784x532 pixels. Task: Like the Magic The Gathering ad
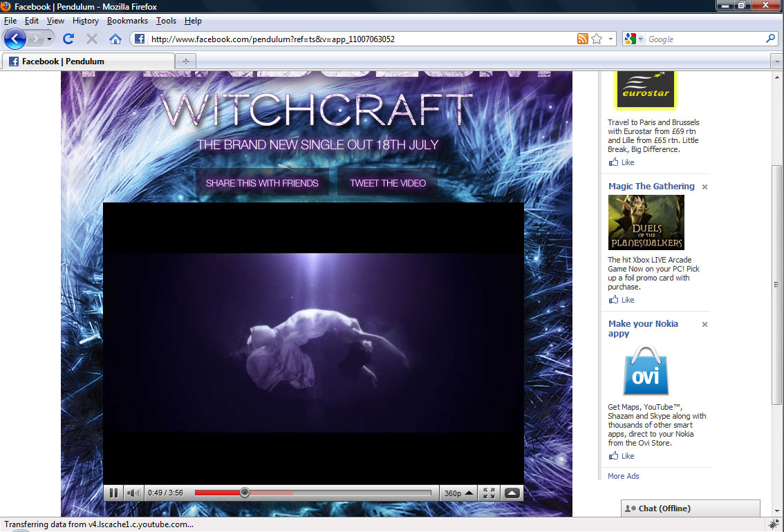pyautogui.click(x=622, y=300)
